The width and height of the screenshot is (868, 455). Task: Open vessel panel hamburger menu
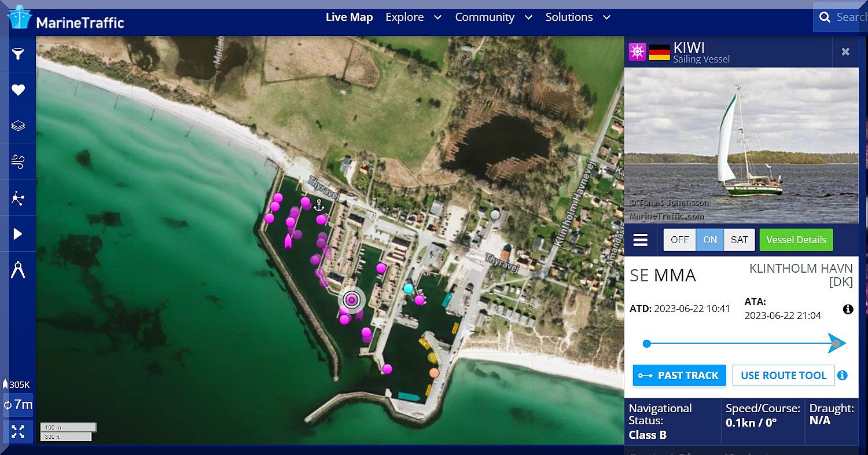tap(641, 240)
